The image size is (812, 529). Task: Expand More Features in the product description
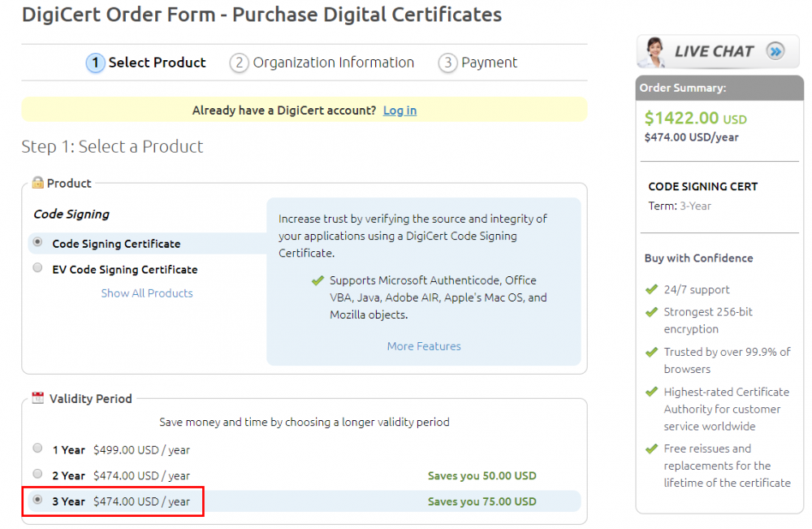[424, 346]
